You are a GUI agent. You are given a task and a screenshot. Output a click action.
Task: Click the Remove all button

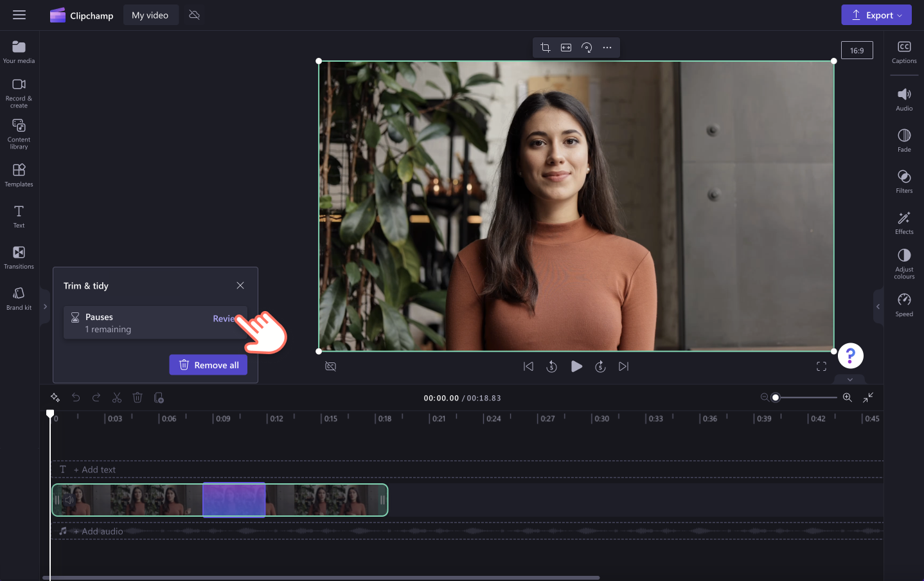[208, 365]
